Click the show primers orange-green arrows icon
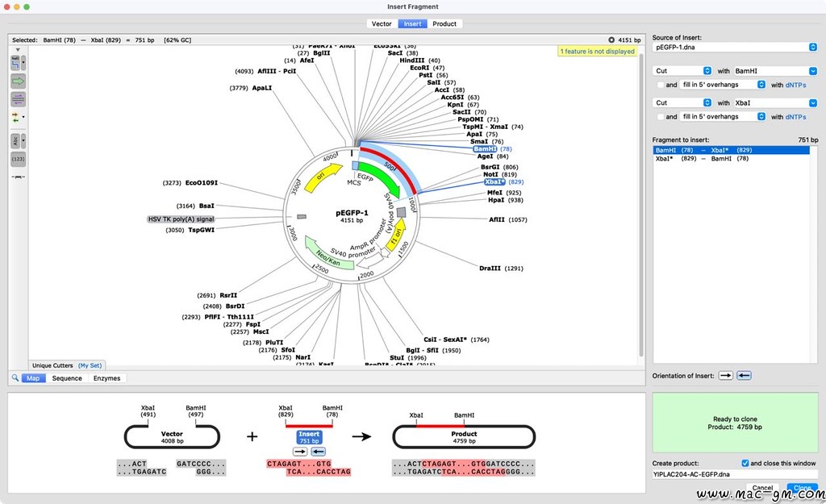This screenshot has width=826, height=504. coord(15,118)
